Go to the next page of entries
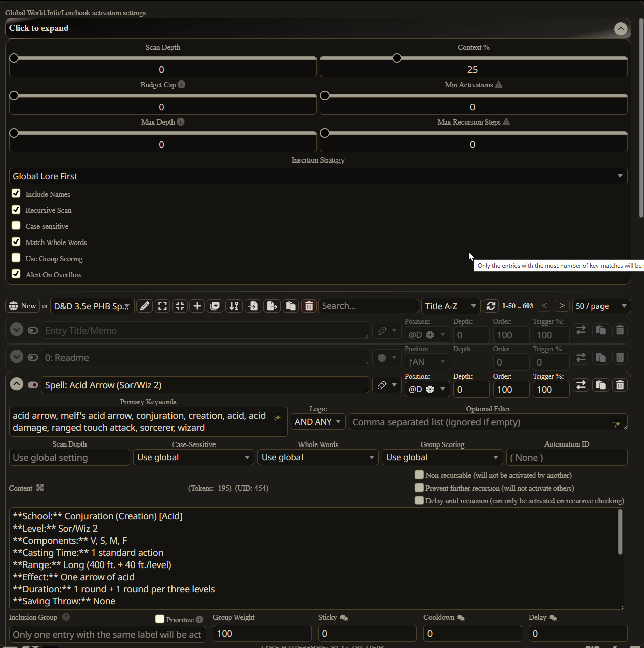This screenshot has width=644, height=648. [x=562, y=305]
